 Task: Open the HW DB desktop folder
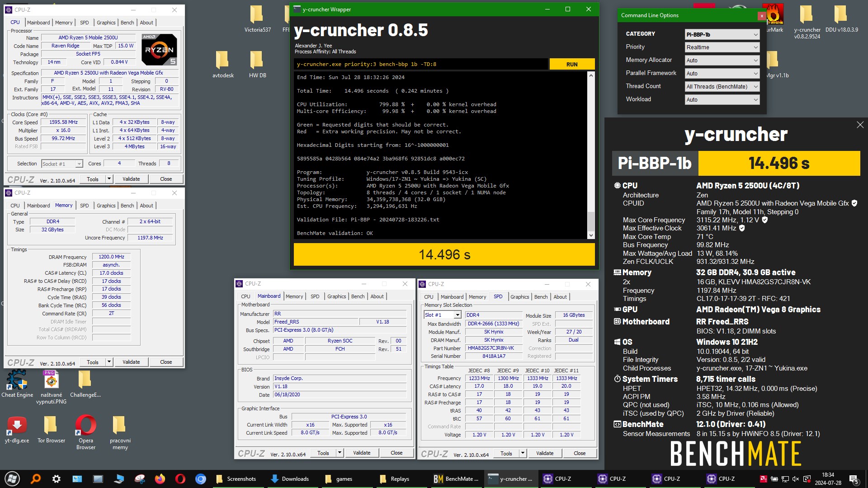pos(257,64)
